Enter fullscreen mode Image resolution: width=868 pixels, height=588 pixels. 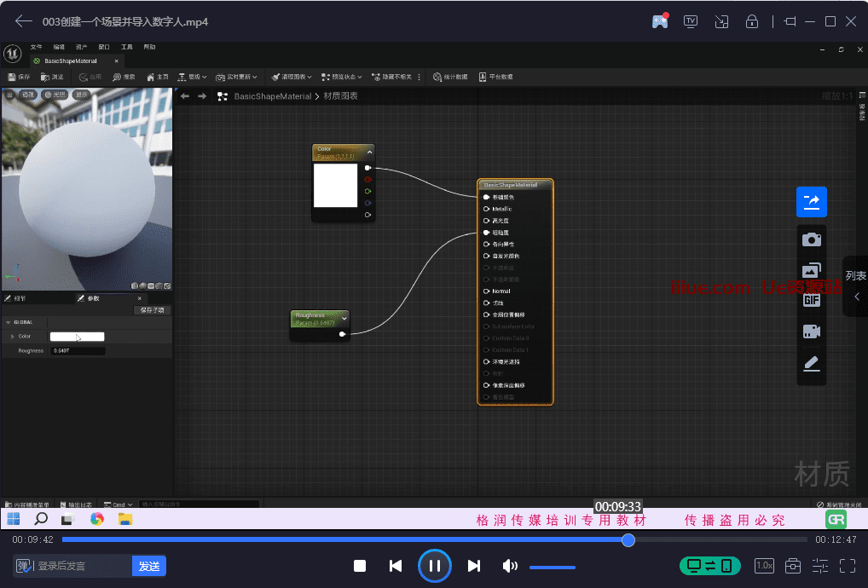click(848, 566)
